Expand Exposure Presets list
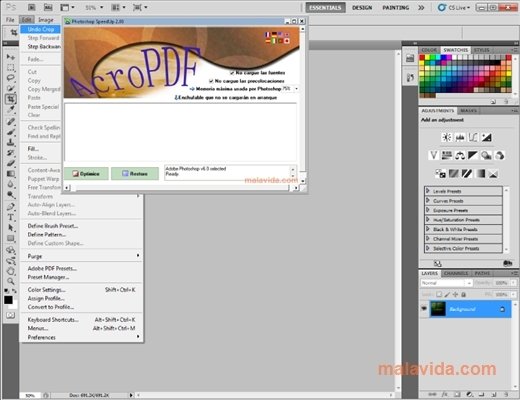The height and width of the screenshot is (400, 520). pyautogui.click(x=428, y=210)
